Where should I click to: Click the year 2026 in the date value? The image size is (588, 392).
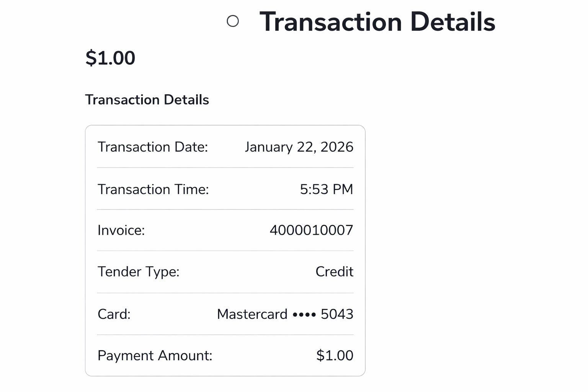click(337, 147)
